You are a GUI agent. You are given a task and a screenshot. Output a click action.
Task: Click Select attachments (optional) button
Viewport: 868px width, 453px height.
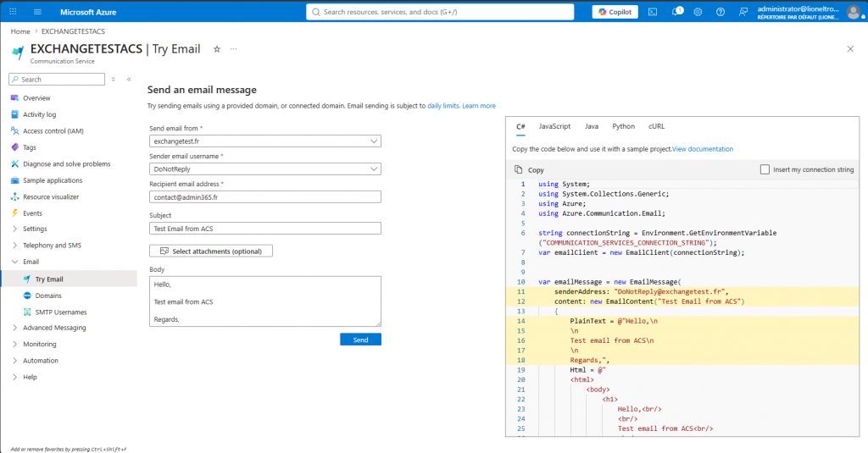pos(211,251)
